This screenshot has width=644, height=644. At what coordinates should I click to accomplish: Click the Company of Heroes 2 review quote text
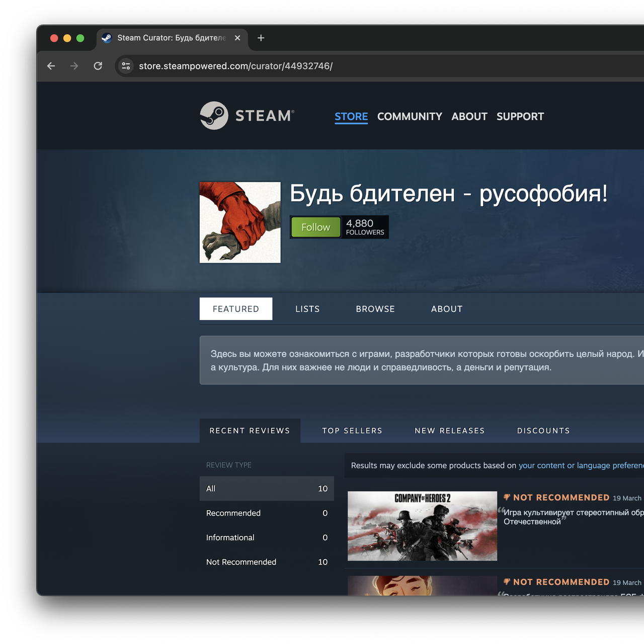[x=574, y=517]
